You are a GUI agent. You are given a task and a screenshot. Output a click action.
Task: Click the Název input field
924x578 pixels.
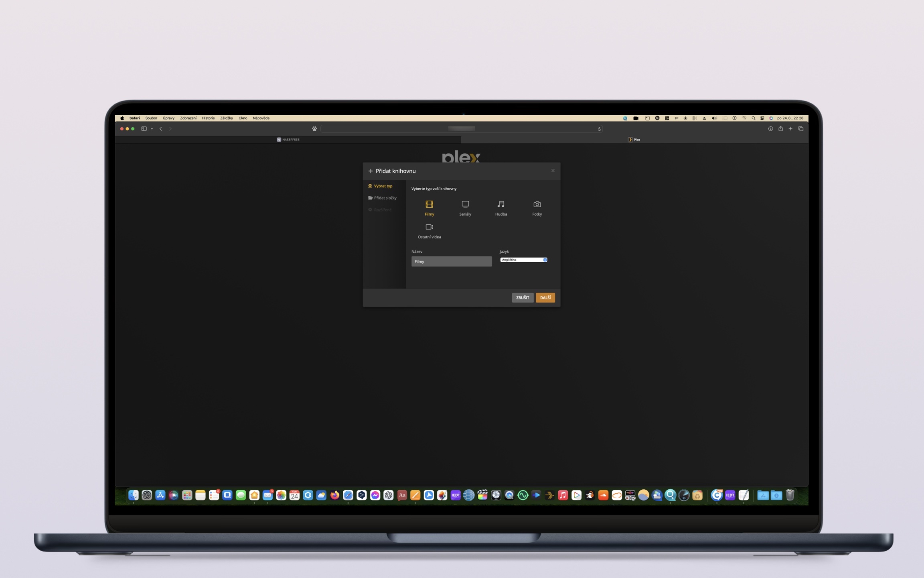point(451,261)
